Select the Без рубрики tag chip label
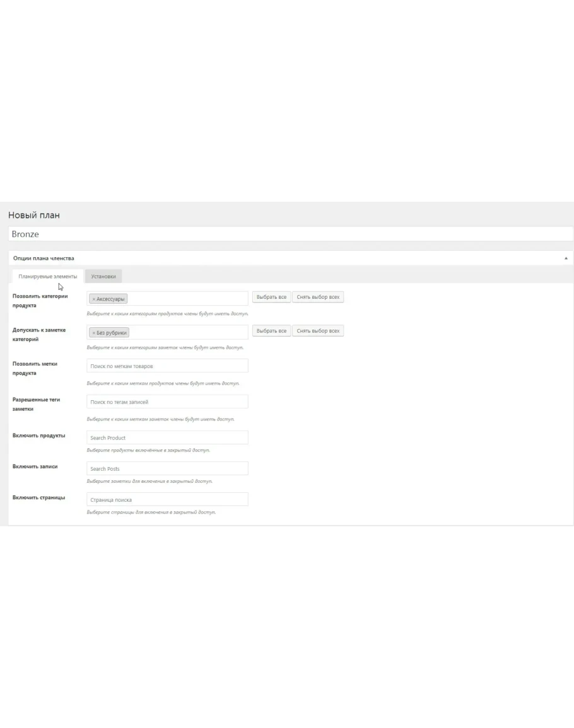Image resolution: width=574 pixels, height=728 pixels. [112, 333]
